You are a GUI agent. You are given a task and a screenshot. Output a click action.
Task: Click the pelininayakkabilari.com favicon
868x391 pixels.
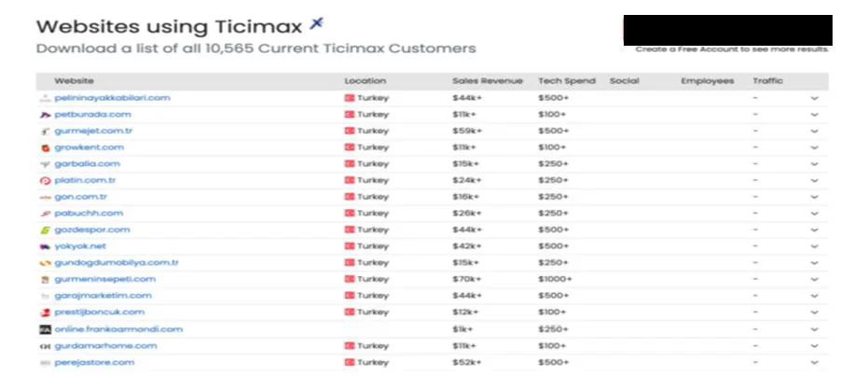point(46,99)
